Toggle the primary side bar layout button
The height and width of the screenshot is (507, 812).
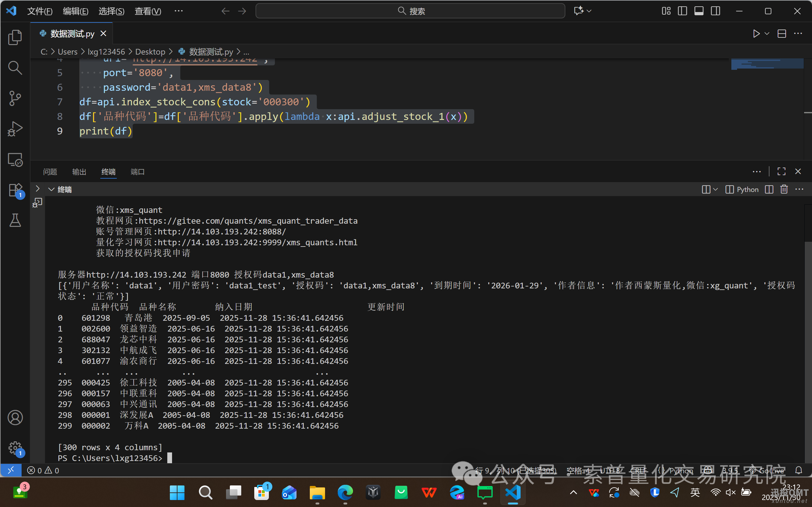pos(682,11)
